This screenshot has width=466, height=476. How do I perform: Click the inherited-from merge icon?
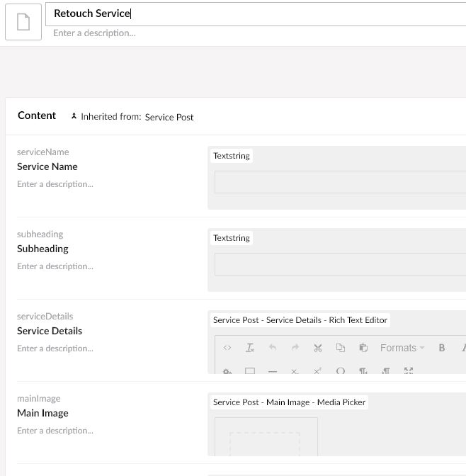pos(74,116)
